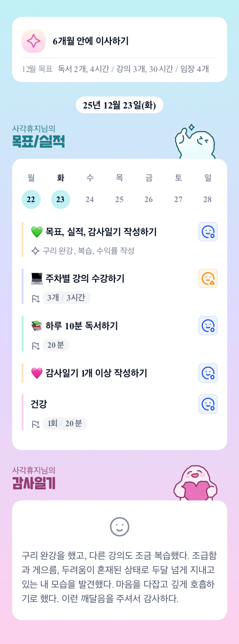This screenshot has width=239, height=644.
Task: Click the pink heart-holding mascot character
Action: click(x=195, y=483)
